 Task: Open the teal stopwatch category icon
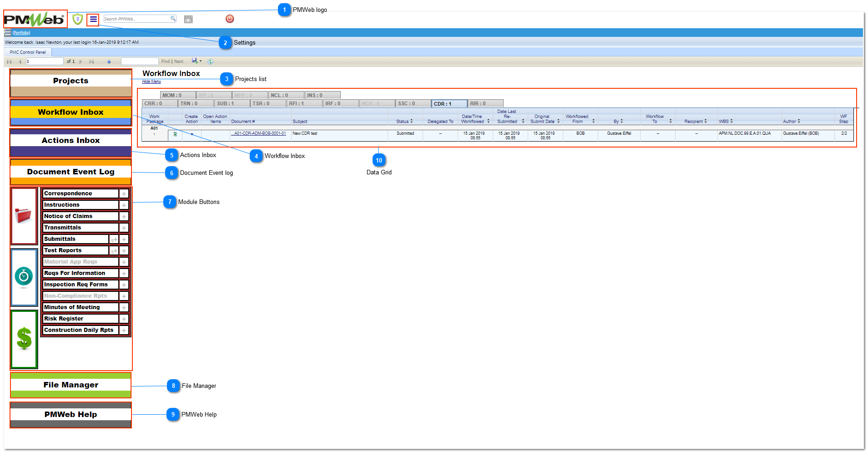24,277
